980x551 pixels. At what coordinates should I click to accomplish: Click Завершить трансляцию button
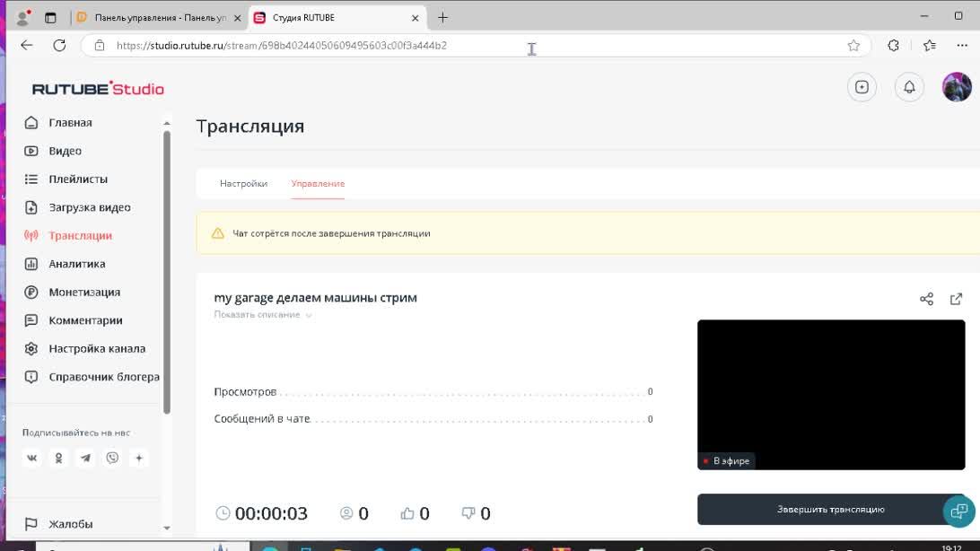click(x=831, y=510)
